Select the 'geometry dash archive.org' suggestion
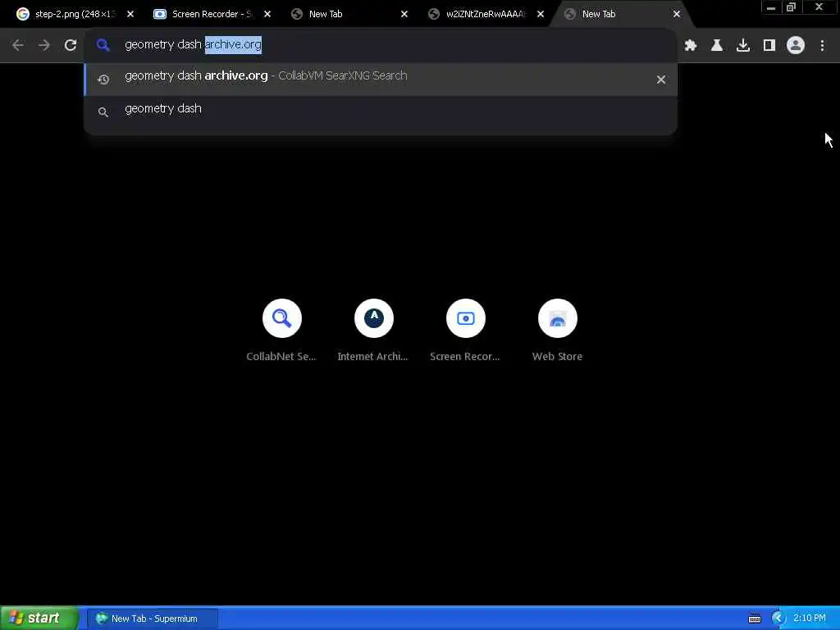840x630 pixels. [x=381, y=80]
